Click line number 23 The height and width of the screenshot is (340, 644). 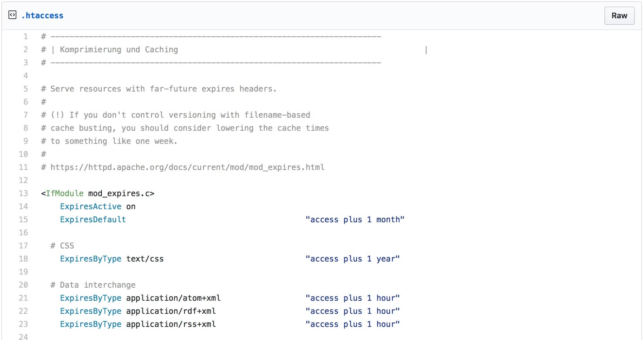click(24, 324)
